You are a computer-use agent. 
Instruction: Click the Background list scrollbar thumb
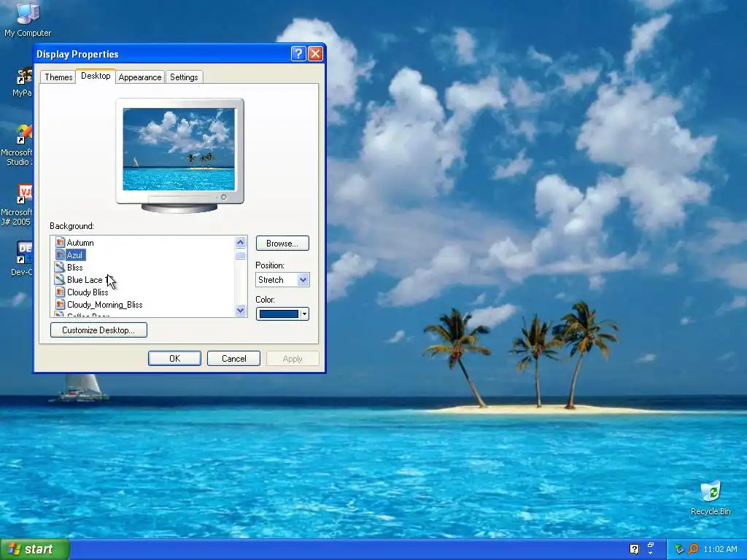[x=241, y=255]
